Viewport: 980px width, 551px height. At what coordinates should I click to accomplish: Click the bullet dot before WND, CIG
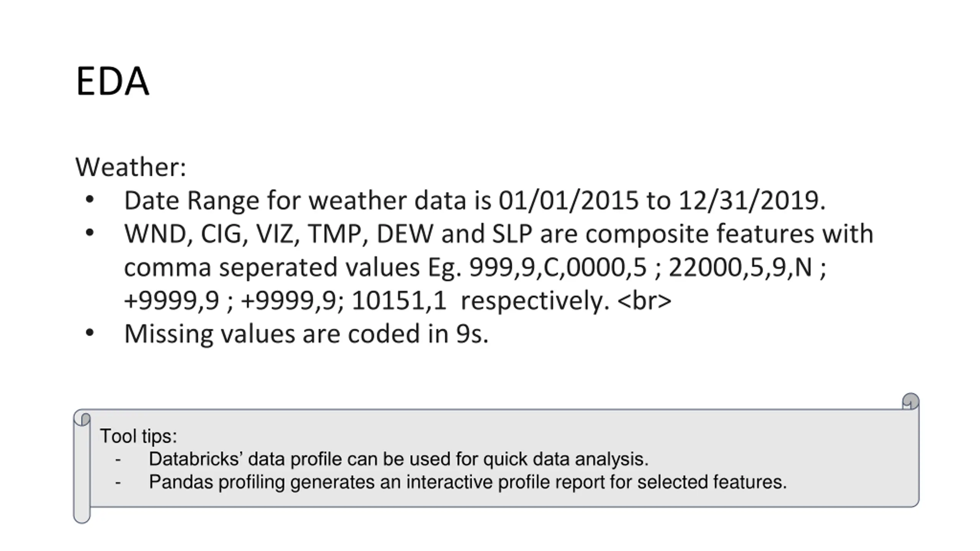(90, 233)
